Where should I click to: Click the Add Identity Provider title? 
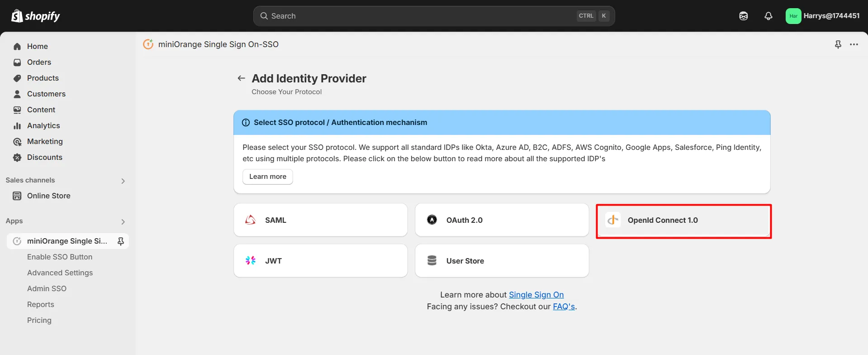click(x=309, y=78)
